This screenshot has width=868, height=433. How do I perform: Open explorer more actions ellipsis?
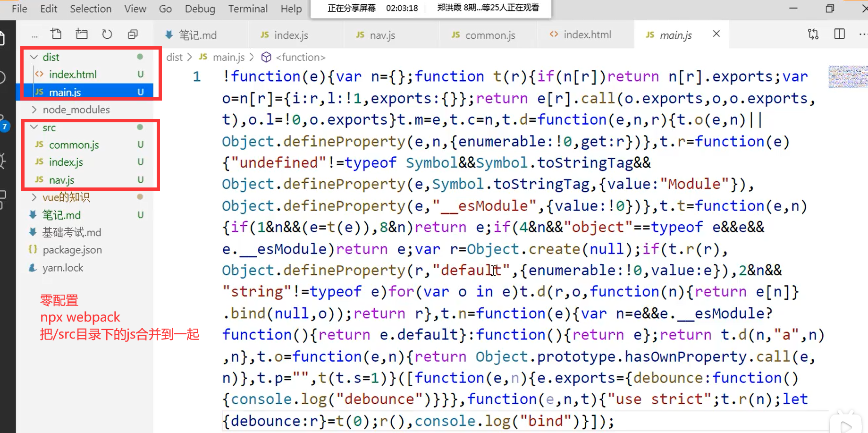pyautogui.click(x=34, y=35)
